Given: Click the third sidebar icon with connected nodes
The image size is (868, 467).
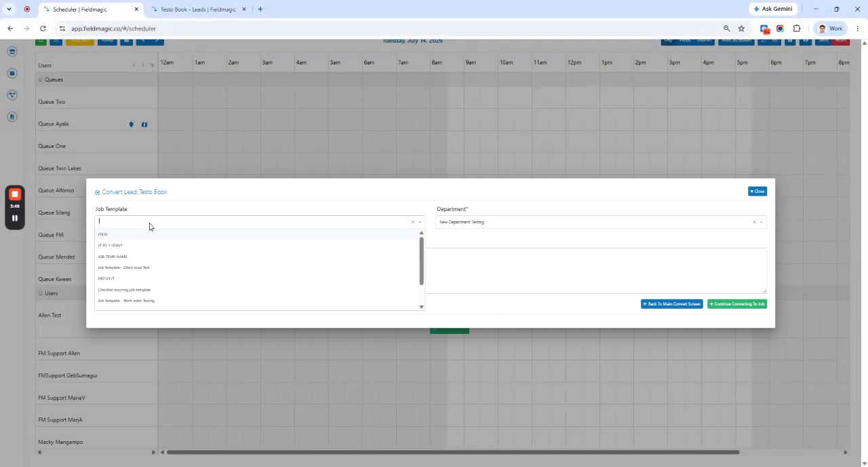Looking at the screenshot, I should [12, 95].
